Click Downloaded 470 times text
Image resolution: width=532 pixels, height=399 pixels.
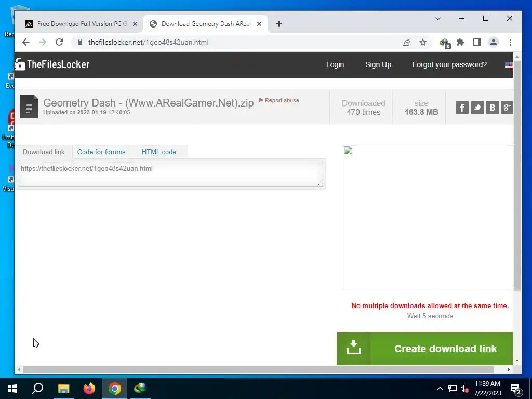363,108
